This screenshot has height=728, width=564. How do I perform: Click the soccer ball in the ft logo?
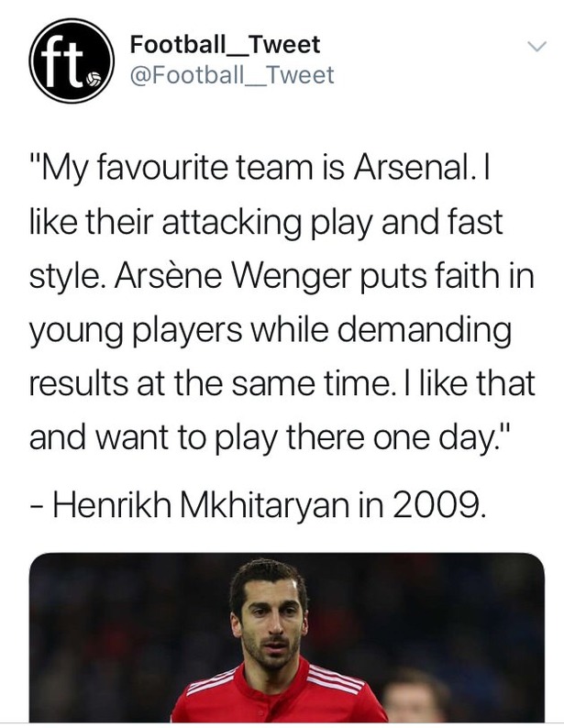point(94,79)
